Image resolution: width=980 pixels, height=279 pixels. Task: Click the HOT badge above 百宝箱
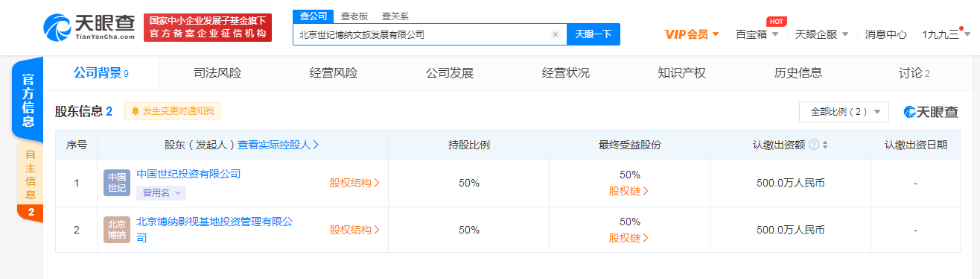(x=777, y=22)
